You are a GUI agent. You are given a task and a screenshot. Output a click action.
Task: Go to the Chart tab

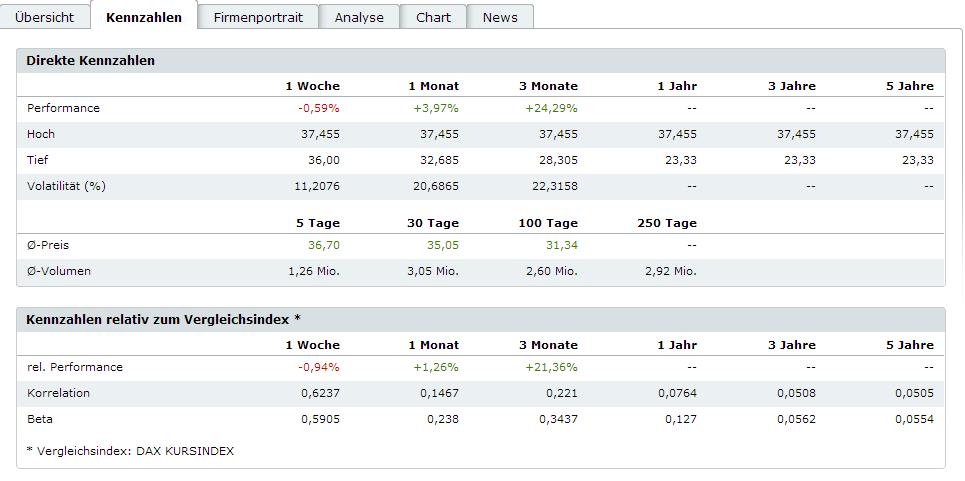[x=433, y=17]
